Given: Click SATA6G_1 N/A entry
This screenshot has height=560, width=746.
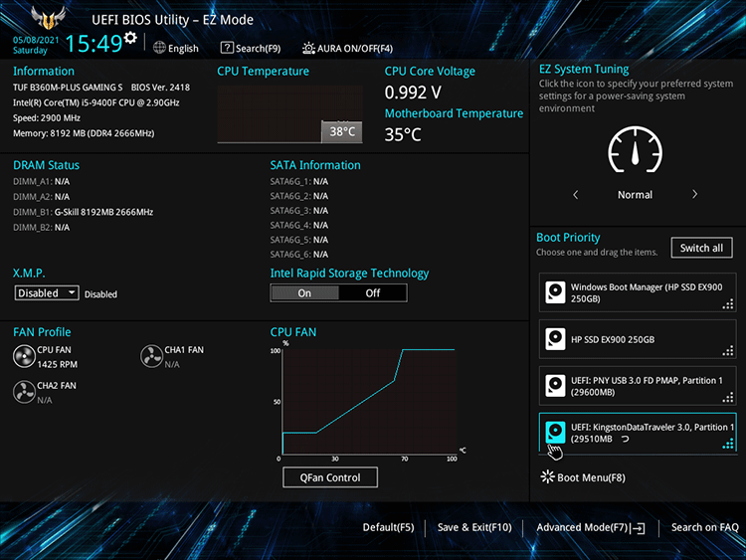Looking at the screenshot, I should coord(299,181).
